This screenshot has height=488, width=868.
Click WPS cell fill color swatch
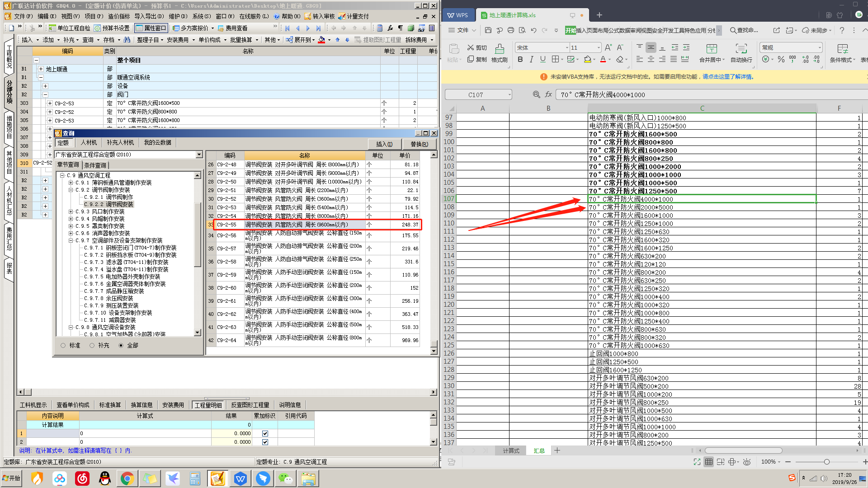587,59
